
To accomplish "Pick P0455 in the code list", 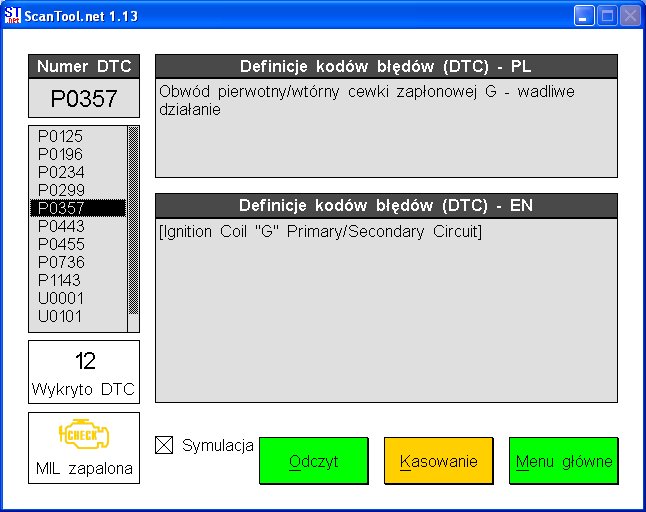I will (60, 244).
